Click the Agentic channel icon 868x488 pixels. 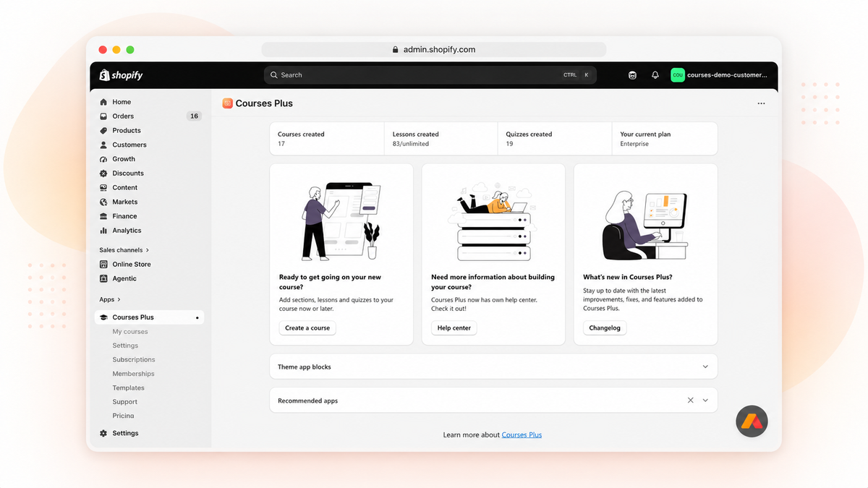(x=103, y=278)
